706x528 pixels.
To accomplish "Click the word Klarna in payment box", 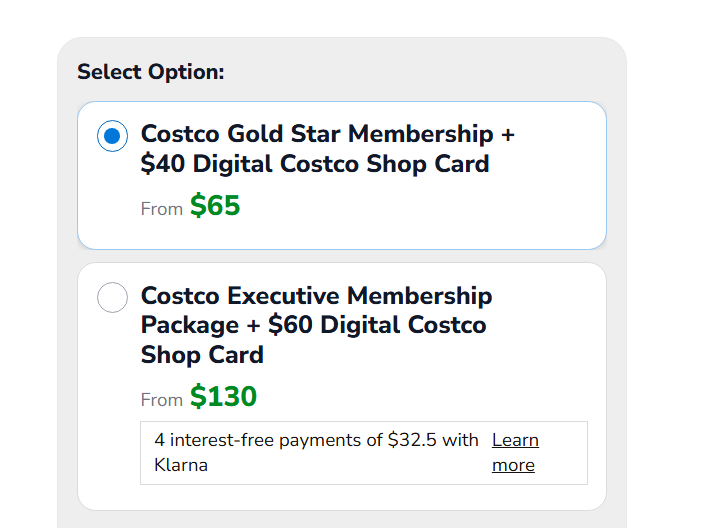I will [181, 465].
